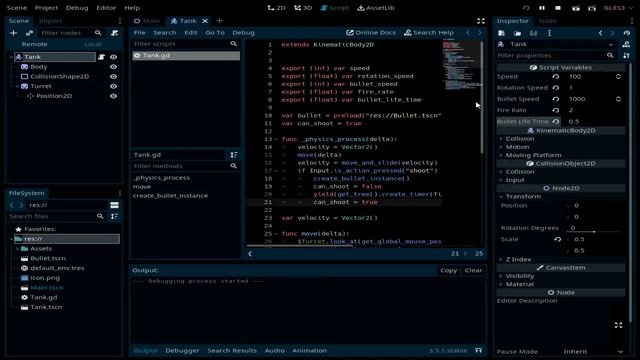The width and height of the screenshot is (640, 360).
Task: Open the GLES3 renderer dropdown
Action: [618, 8]
